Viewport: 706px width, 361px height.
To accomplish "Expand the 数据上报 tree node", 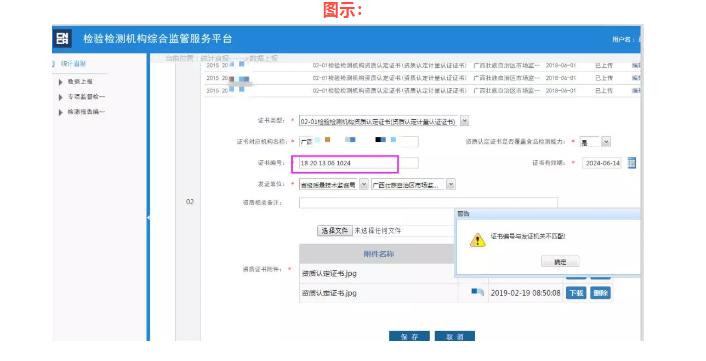I will point(60,82).
